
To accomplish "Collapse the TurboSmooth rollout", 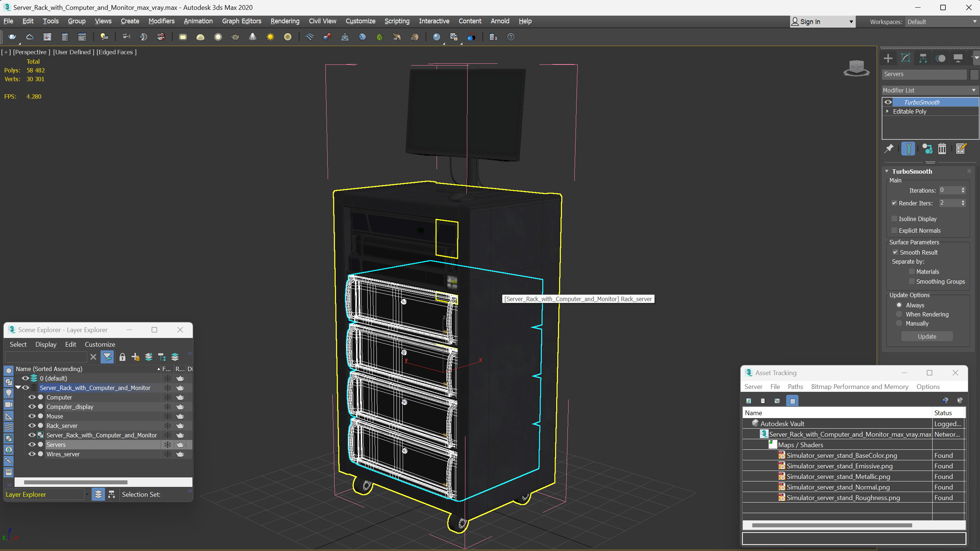I will 887,172.
